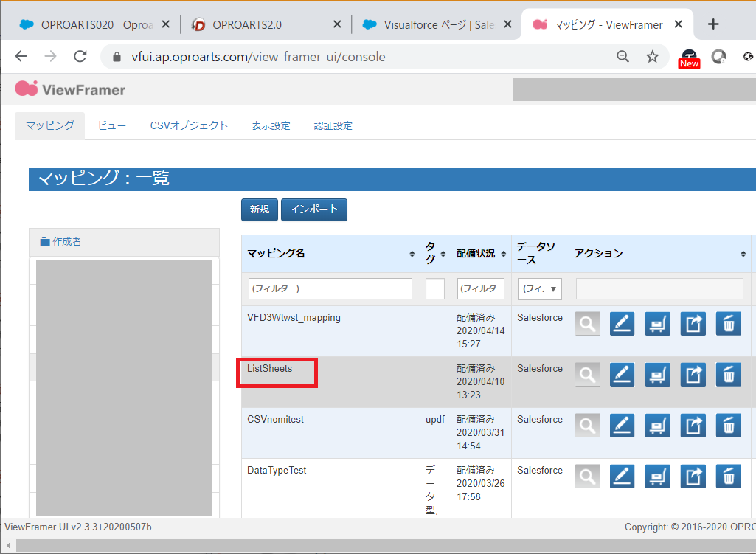Bookmark page with star icon
The image size is (756, 554).
click(x=652, y=57)
